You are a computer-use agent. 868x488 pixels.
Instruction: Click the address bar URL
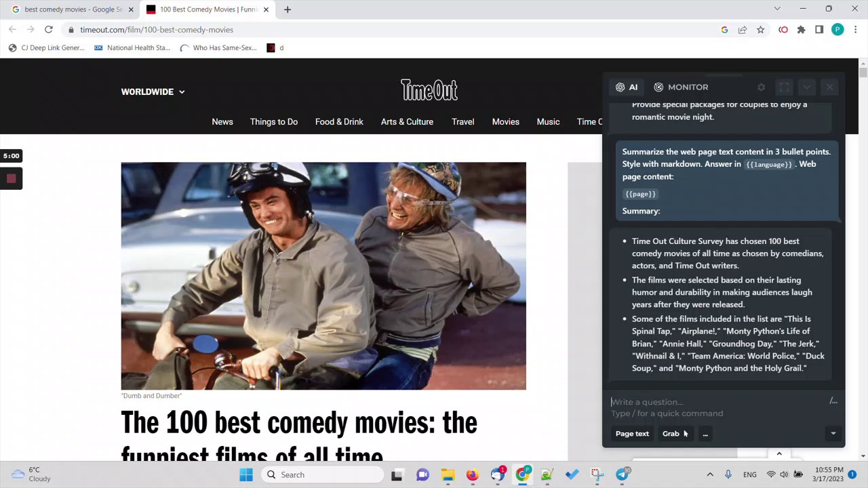click(x=157, y=30)
